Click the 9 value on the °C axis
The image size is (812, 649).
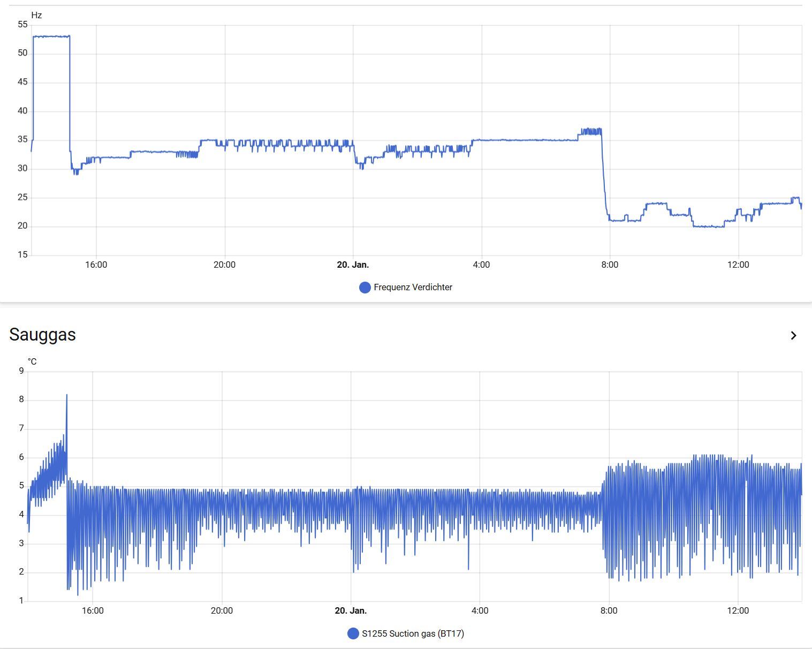tap(21, 371)
